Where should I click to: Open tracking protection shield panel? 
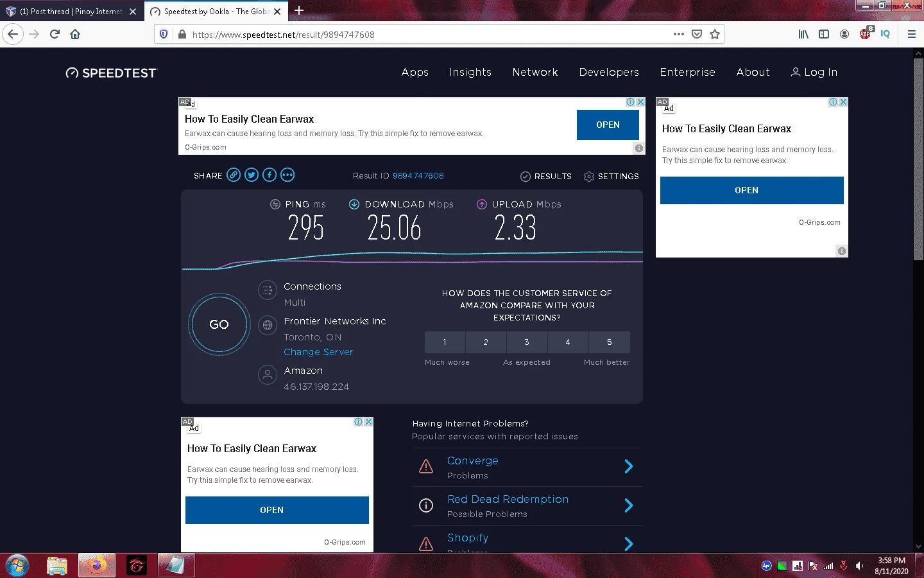[x=164, y=35]
